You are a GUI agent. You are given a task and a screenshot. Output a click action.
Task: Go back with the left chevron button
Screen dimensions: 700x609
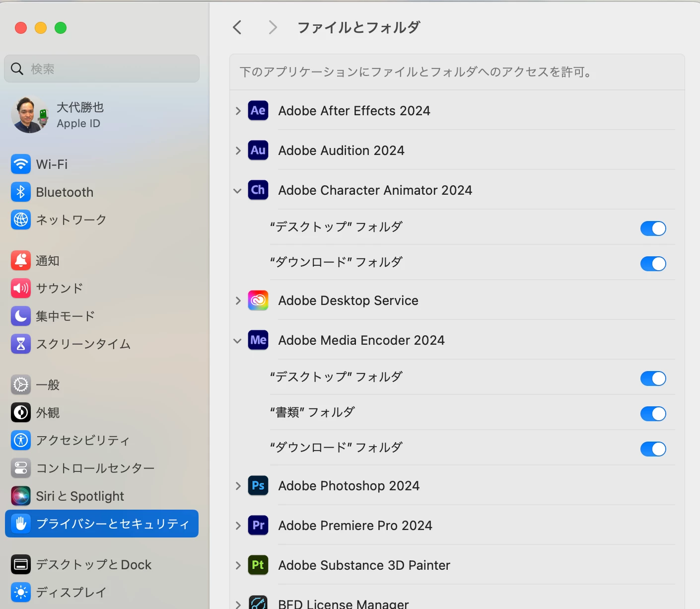[x=237, y=27]
